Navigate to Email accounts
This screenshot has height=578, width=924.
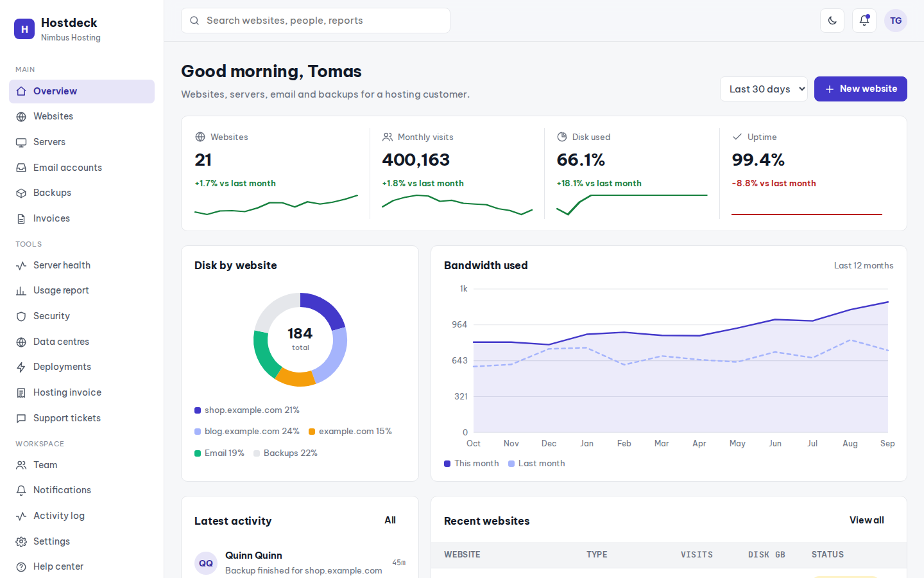click(81, 168)
